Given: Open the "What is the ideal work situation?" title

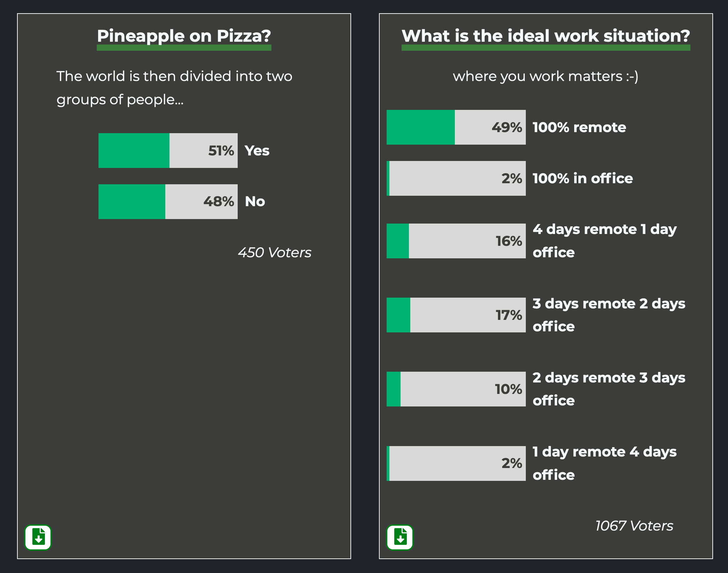Looking at the screenshot, I should coord(546,36).
